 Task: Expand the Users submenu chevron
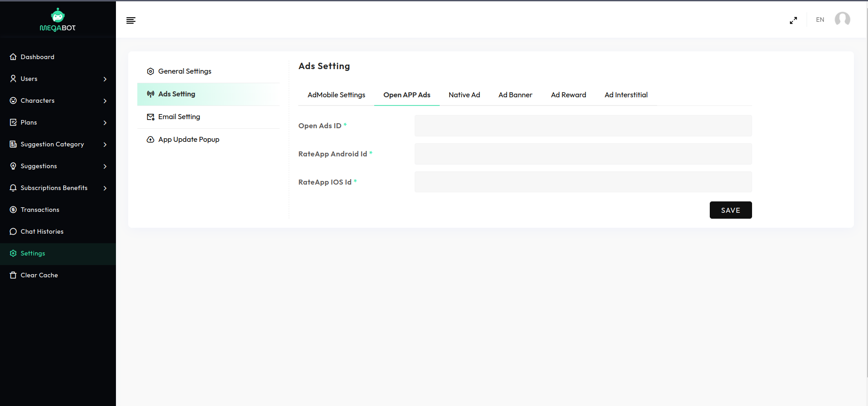pyautogui.click(x=105, y=79)
